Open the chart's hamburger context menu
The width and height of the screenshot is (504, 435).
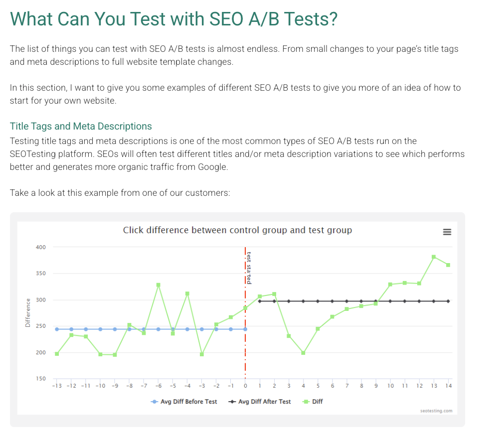[x=447, y=232]
